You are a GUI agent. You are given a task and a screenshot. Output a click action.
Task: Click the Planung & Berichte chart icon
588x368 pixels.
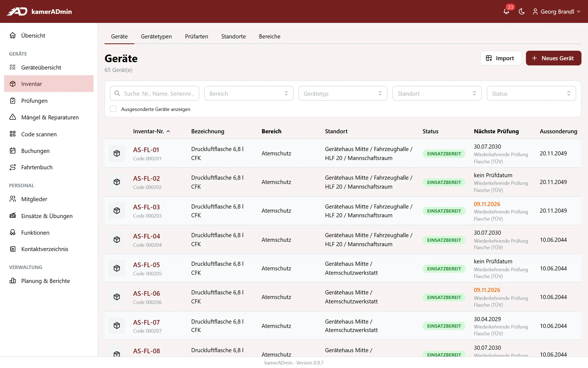click(x=13, y=281)
